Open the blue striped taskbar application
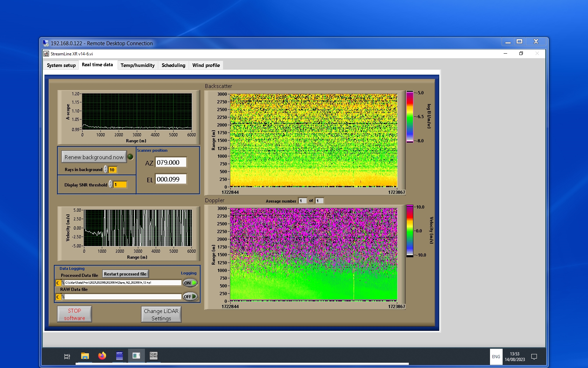The height and width of the screenshot is (368, 588). click(x=119, y=356)
